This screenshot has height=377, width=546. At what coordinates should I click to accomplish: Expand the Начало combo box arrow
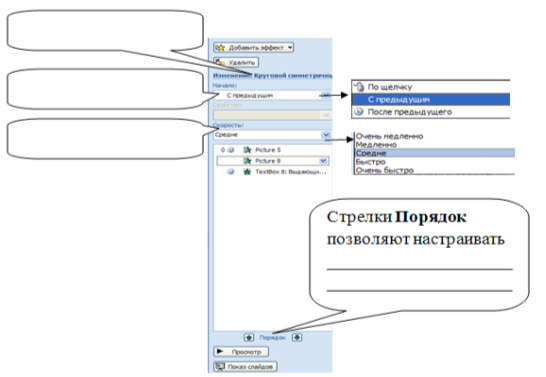(326, 95)
